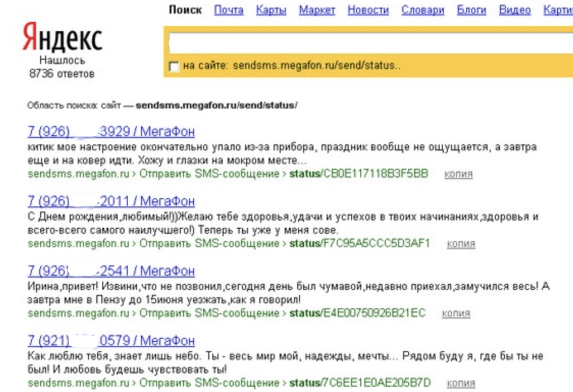The width and height of the screenshot is (573, 392).
Task: Select the Поиск tab
Action: [185, 10]
